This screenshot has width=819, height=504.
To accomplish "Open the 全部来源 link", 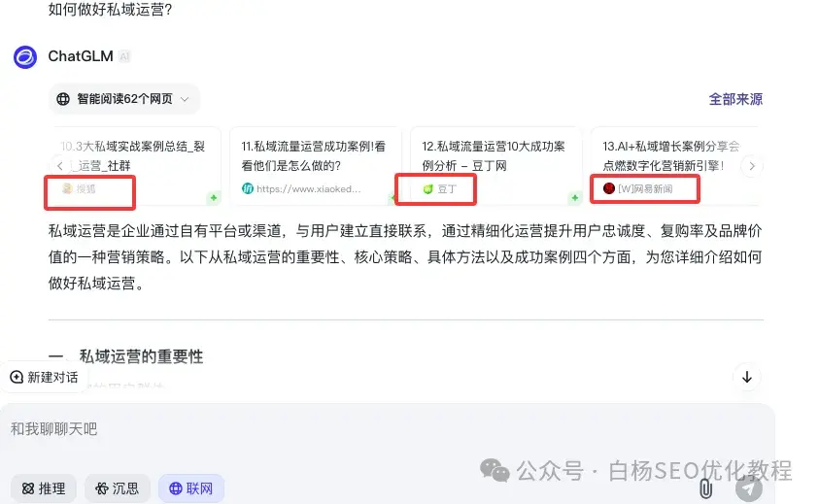I will (x=735, y=99).
